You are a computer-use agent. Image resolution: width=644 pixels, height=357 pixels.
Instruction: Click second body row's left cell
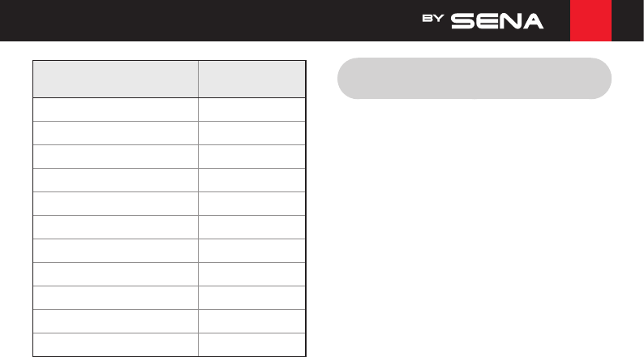click(115, 133)
